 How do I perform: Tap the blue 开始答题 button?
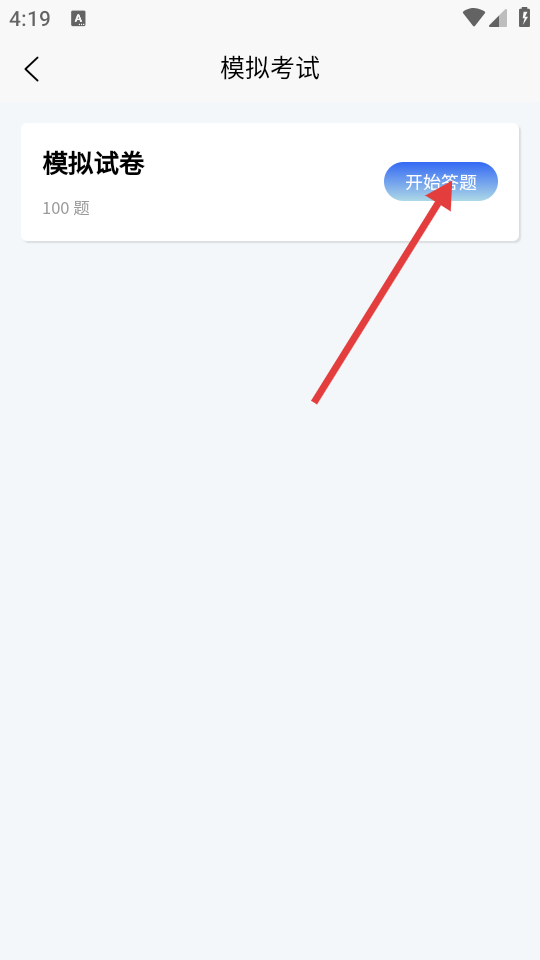(x=441, y=182)
